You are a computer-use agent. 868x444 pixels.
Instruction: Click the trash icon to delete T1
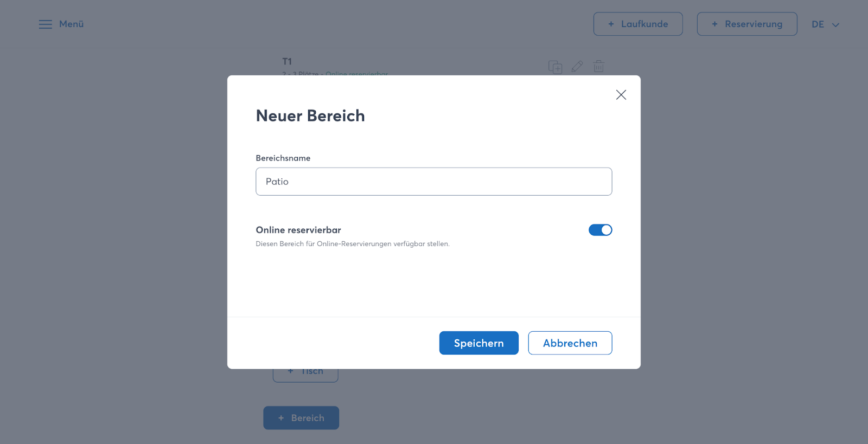tap(599, 67)
